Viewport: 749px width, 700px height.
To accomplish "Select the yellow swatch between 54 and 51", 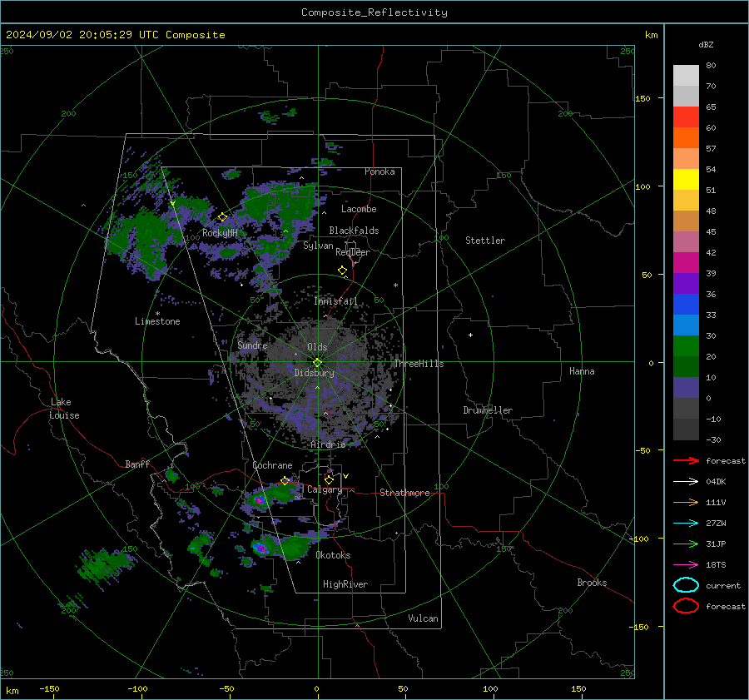I will click(686, 180).
